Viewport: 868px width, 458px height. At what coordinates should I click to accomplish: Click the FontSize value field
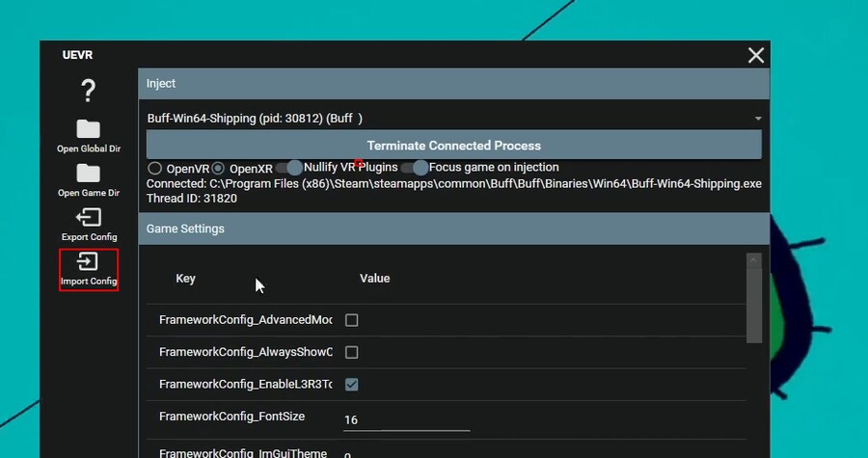click(x=406, y=419)
